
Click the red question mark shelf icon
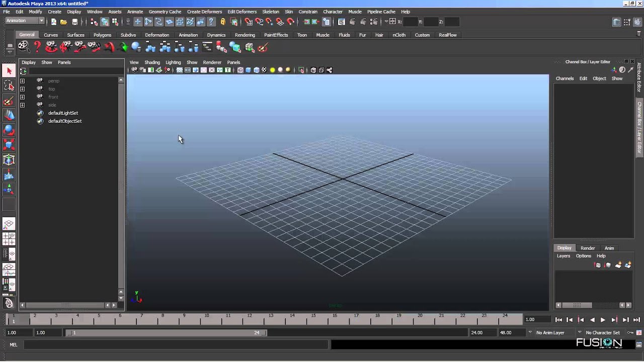(x=37, y=47)
